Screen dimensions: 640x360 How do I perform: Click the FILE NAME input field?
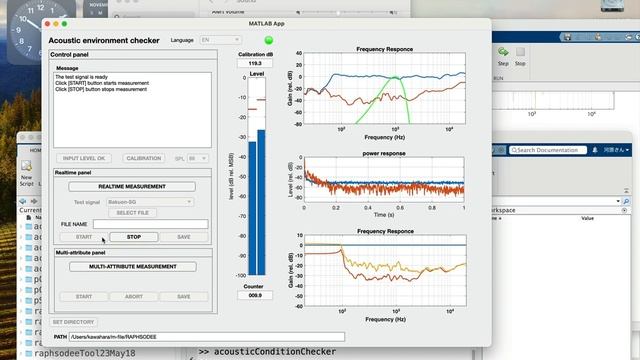(150, 224)
